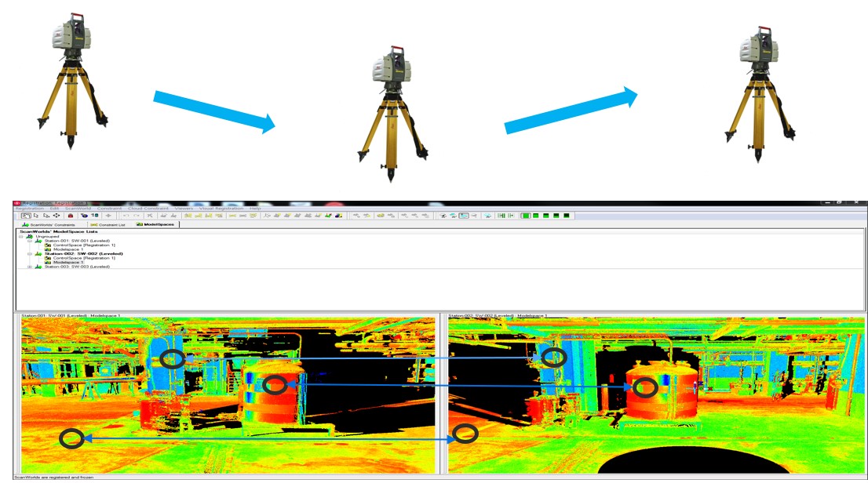Select Modelspace 1 under Station-002
Viewport: 868px width, 483px height.
[x=69, y=262]
